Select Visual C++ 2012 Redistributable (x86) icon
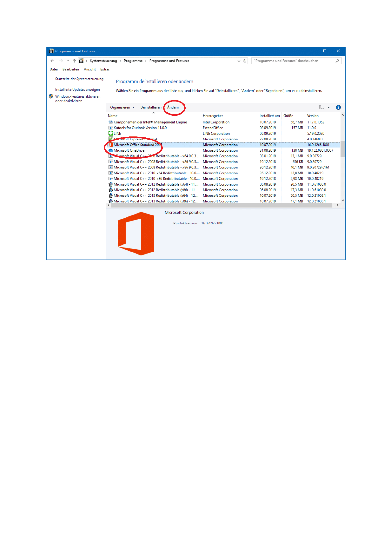 tap(110, 190)
